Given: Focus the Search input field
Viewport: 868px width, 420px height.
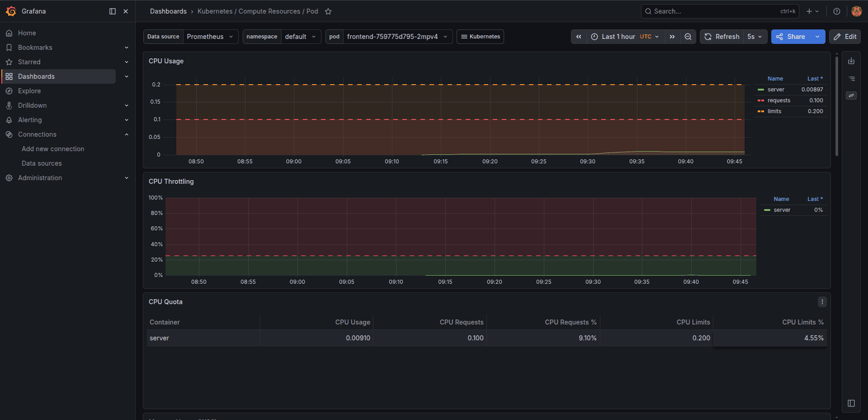Looking at the screenshot, I should pos(720,11).
